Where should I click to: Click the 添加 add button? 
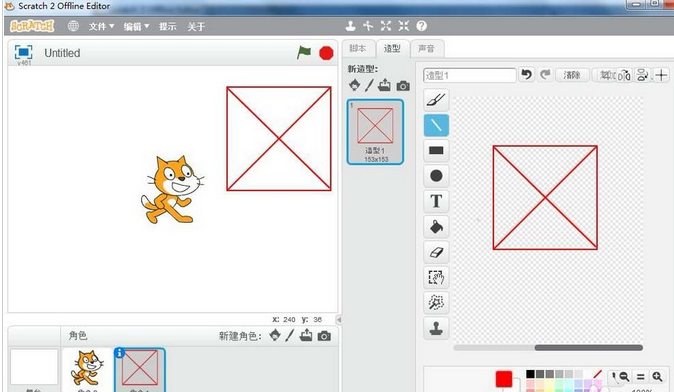click(606, 75)
